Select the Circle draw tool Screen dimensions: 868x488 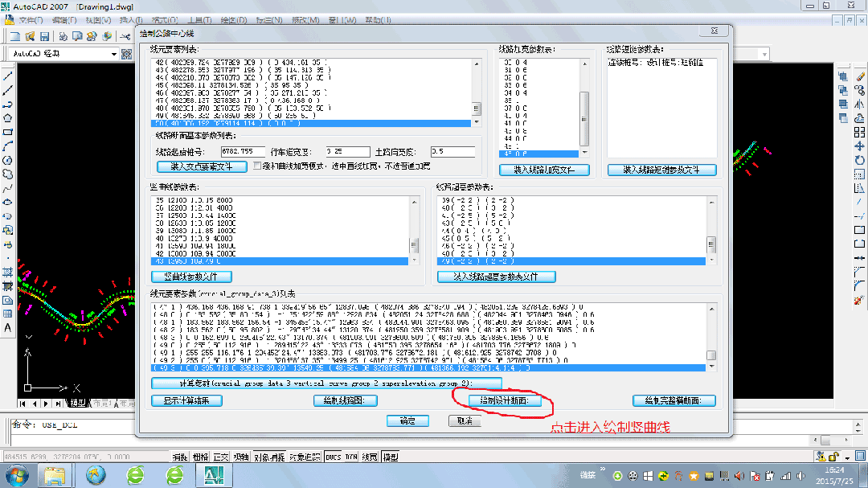pyautogui.click(x=8, y=160)
